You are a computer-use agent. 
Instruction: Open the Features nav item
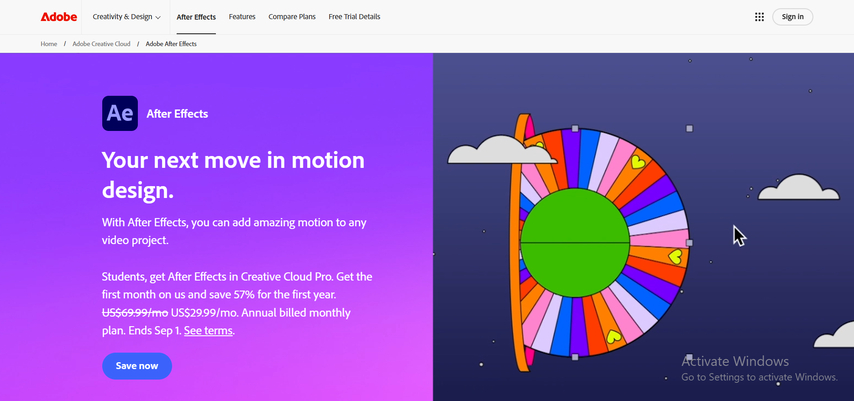tap(242, 17)
